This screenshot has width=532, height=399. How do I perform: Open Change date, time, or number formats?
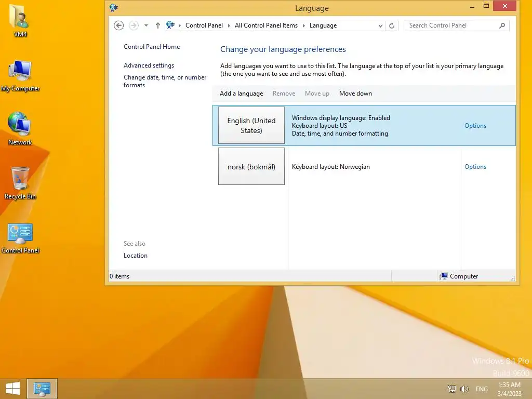[x=165, y=81]
